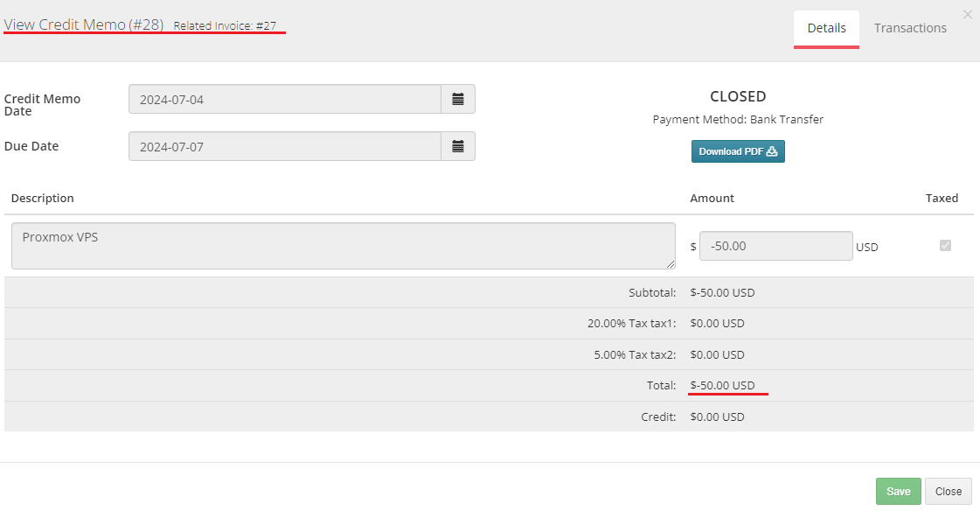
Task: Click the Total: label
Action: pyautogui.click(x=661, y=385)
